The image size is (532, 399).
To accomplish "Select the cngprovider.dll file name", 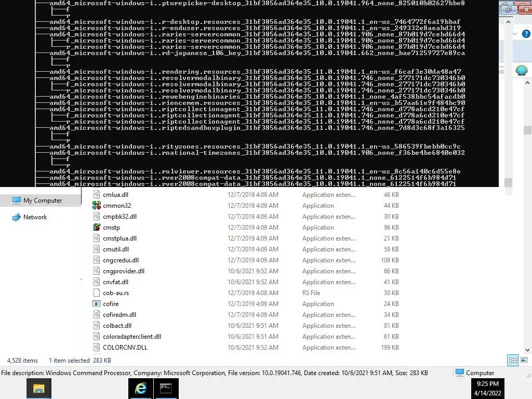I will pos(124,271).
